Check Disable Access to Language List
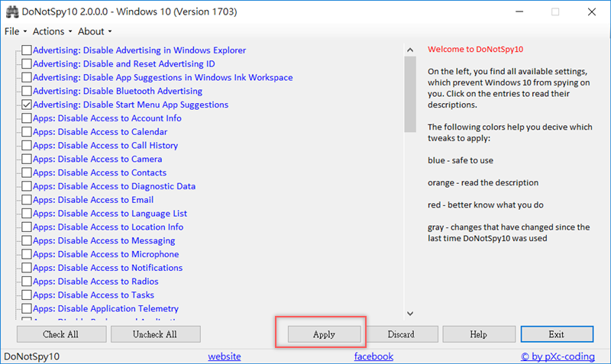Image resolution: width=611 pixels, height=364 pixels. coord(27,214)
